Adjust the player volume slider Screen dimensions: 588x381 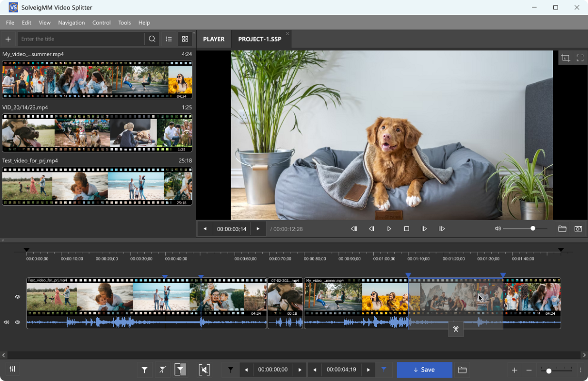click(x=532, y=229)
